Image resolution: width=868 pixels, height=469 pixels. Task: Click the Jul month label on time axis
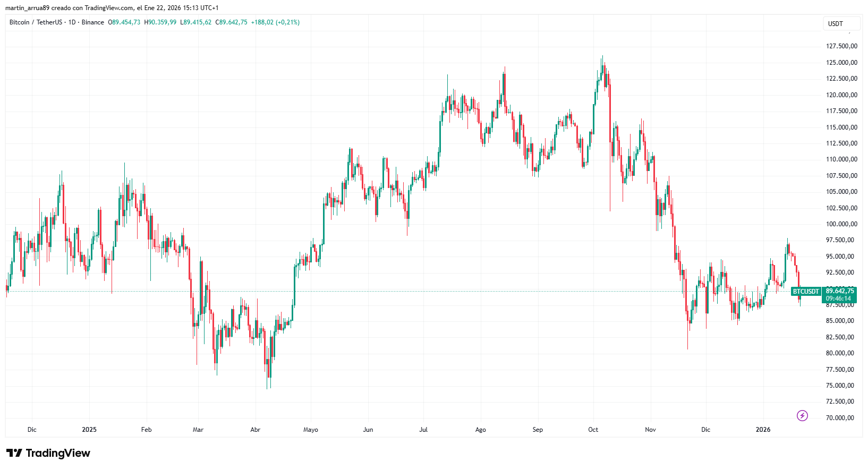tap(423, 430)
